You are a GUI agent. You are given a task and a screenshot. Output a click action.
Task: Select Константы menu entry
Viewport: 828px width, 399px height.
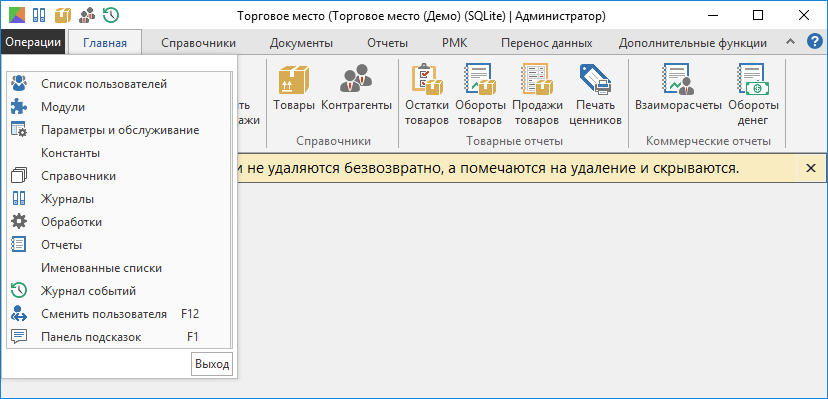(119, 153)
